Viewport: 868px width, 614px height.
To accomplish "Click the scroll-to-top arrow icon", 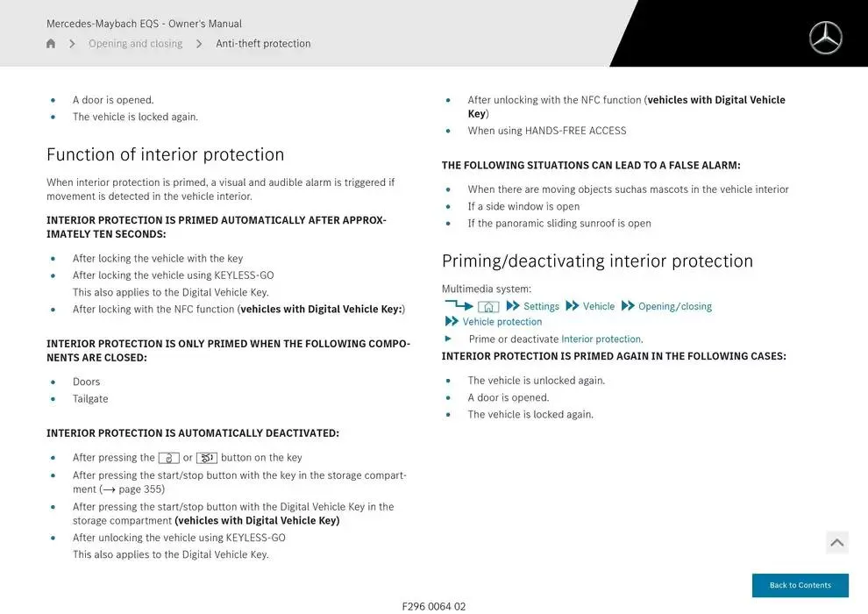I will point(837,543).
